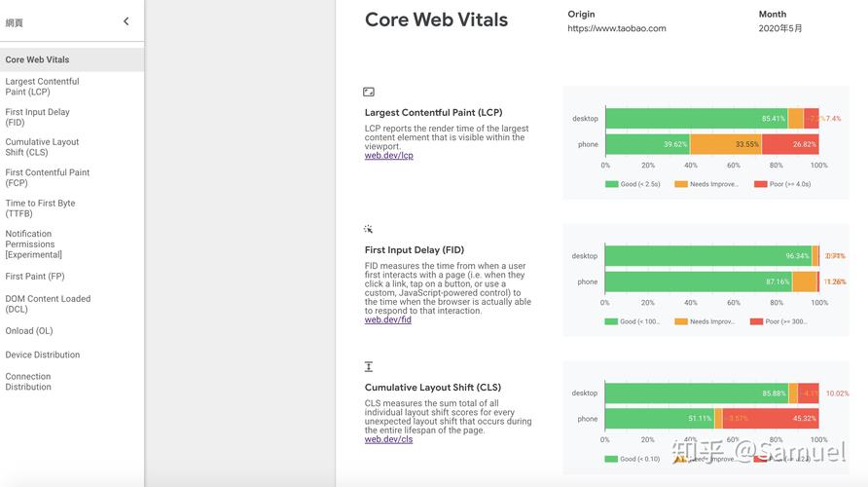Click the Origin taobao.com URL field

click(x=617, y=28)
